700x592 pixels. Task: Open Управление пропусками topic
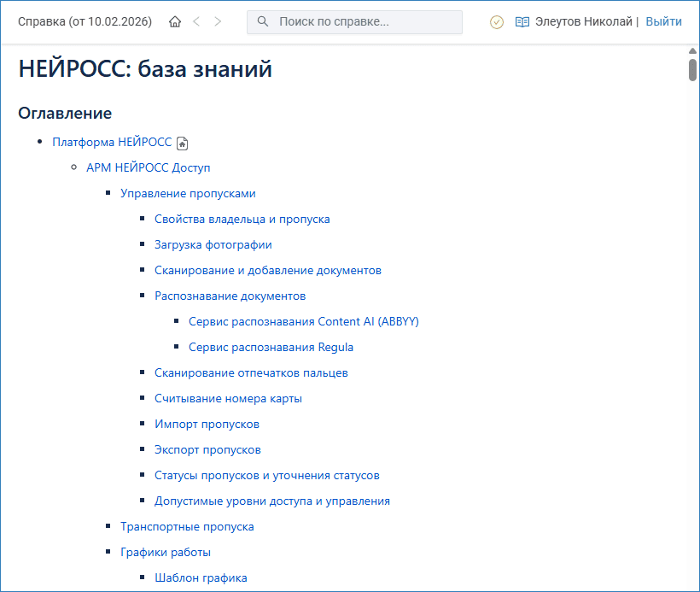pos(188,194)
